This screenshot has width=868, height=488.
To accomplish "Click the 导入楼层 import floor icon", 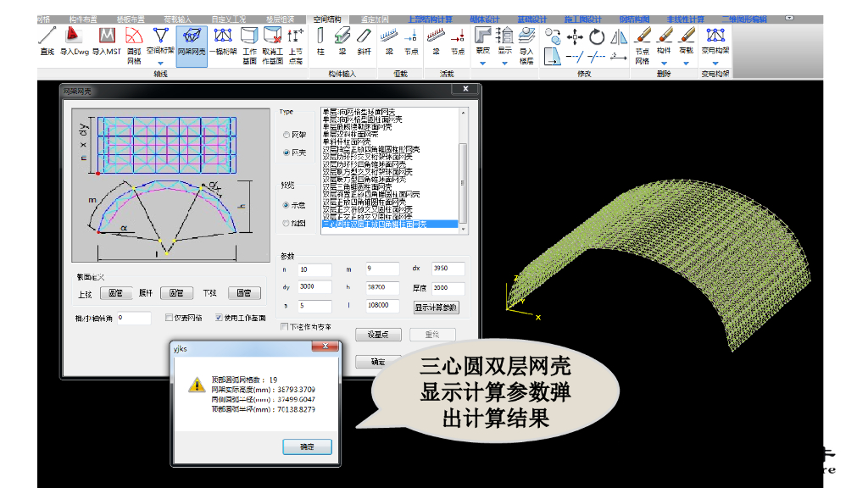I will 526,42.
